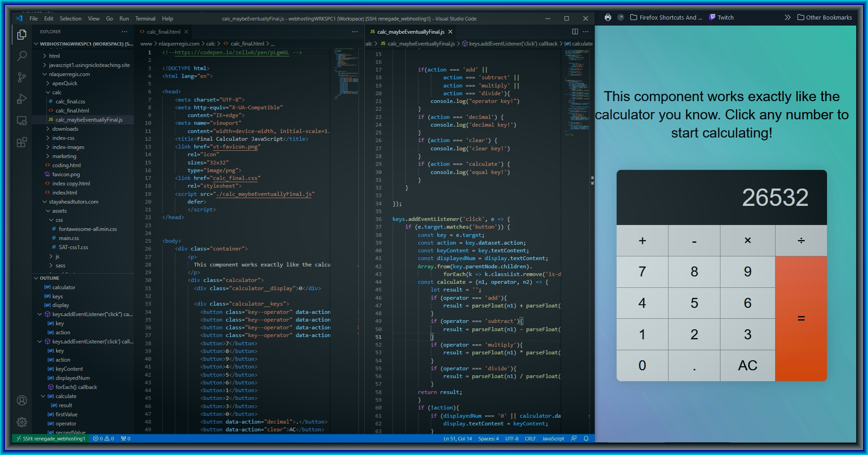Click the Firefox print icon
The width and height of the screenshot is (868, 455).
coord(608,17)
